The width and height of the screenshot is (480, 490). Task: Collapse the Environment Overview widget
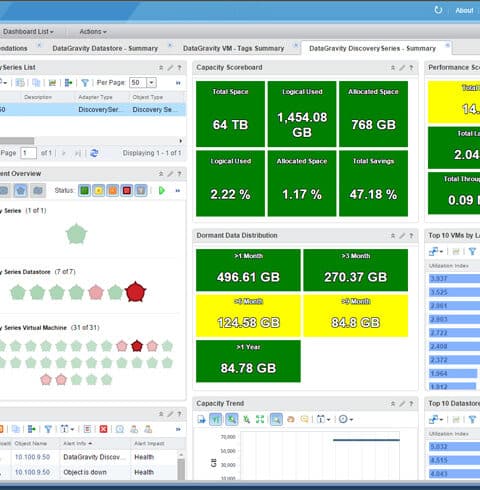point(161,174)
